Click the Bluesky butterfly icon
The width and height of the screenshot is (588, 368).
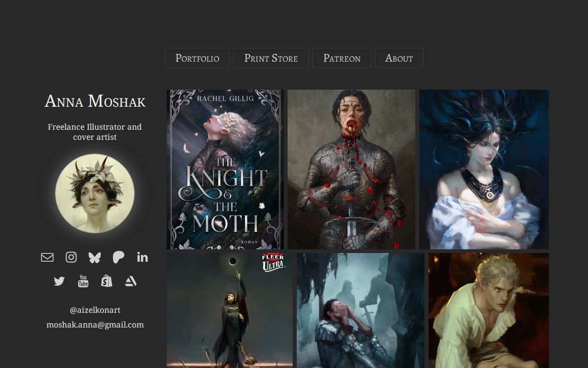[x=95, y=257]
